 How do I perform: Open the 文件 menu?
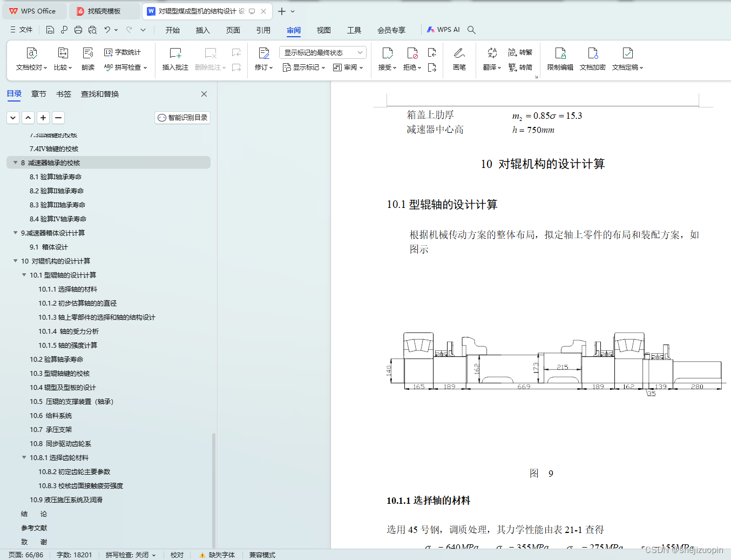21,30
